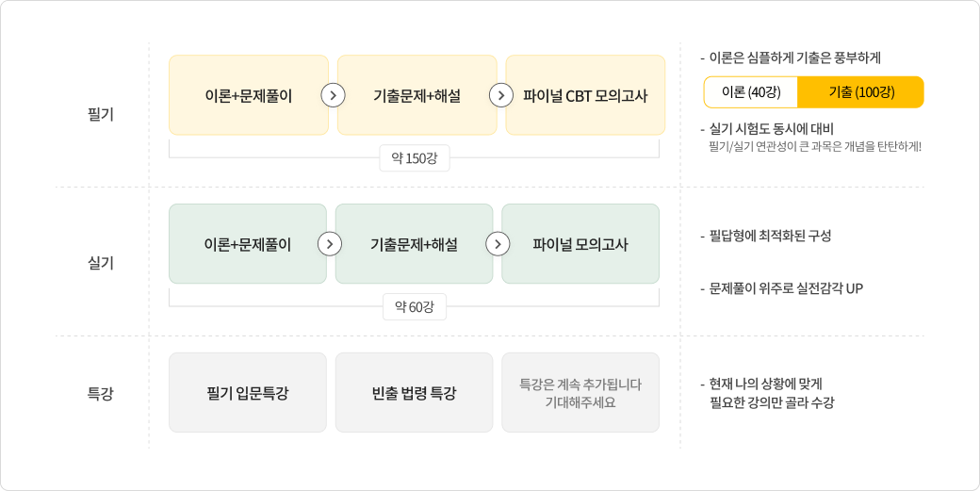Select the 필기 입문특강 card
980x491 pixels.
(x=248, y=393)
